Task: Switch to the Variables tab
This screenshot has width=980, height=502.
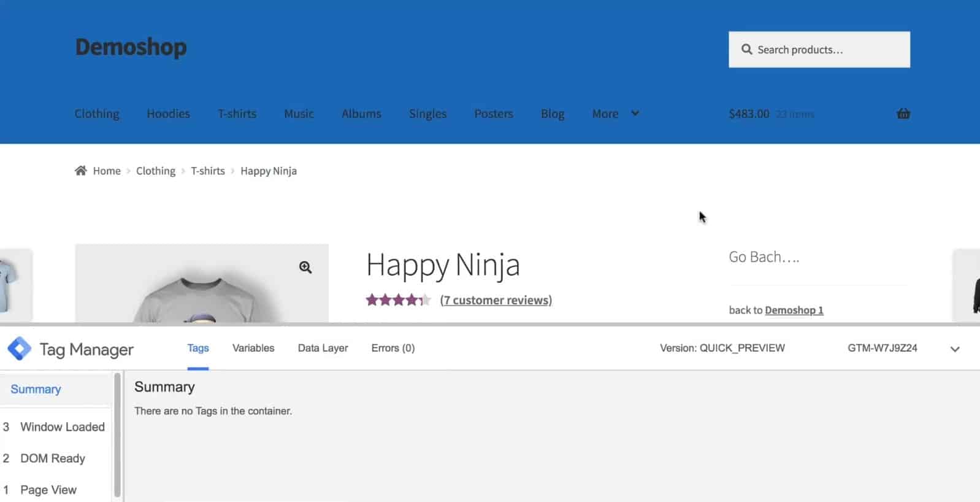Action: (x=253, y=348)
